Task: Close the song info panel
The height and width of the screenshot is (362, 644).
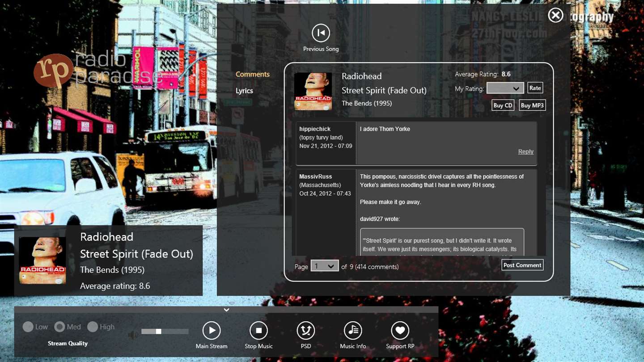Action: 555,15
